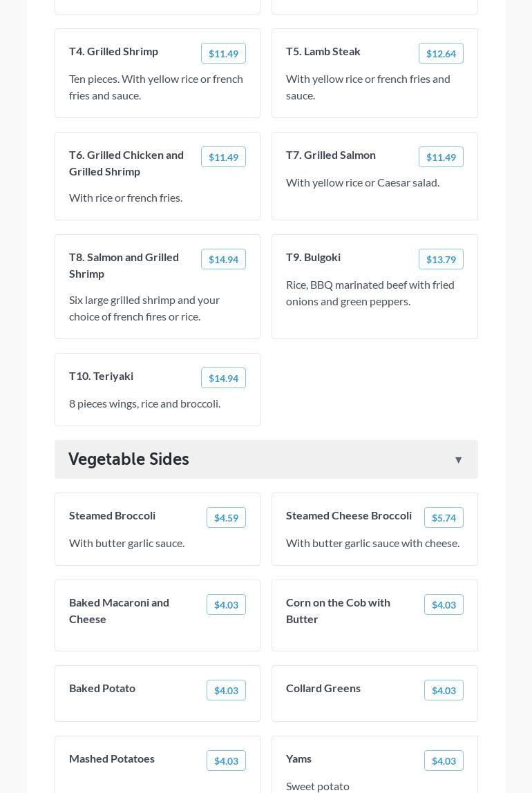Click the T7 Grilled Salmon price button
532x793 pixels.
point(441,157)
